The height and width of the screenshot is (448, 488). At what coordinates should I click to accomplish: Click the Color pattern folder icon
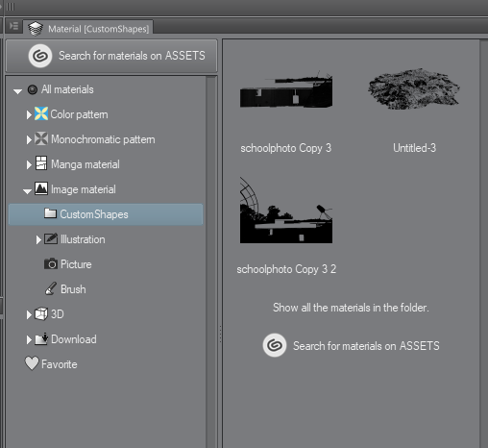click(x=41, y=114)
